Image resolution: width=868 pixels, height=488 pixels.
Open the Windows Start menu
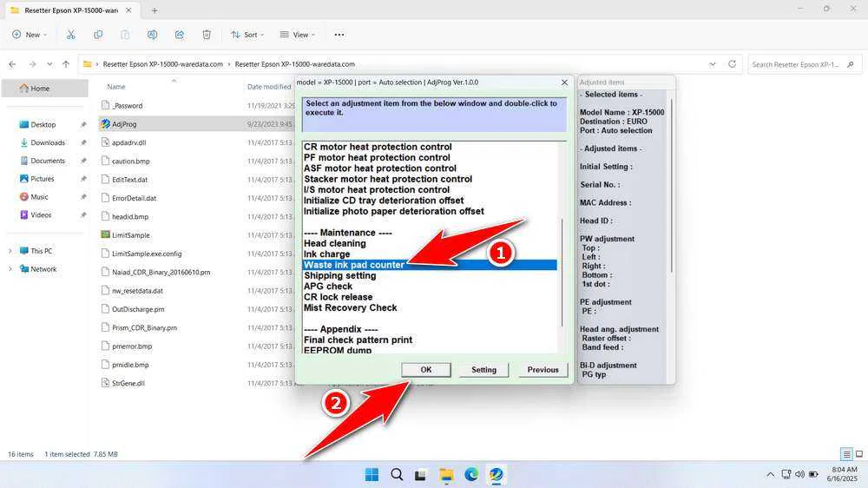tap(372, 474)
